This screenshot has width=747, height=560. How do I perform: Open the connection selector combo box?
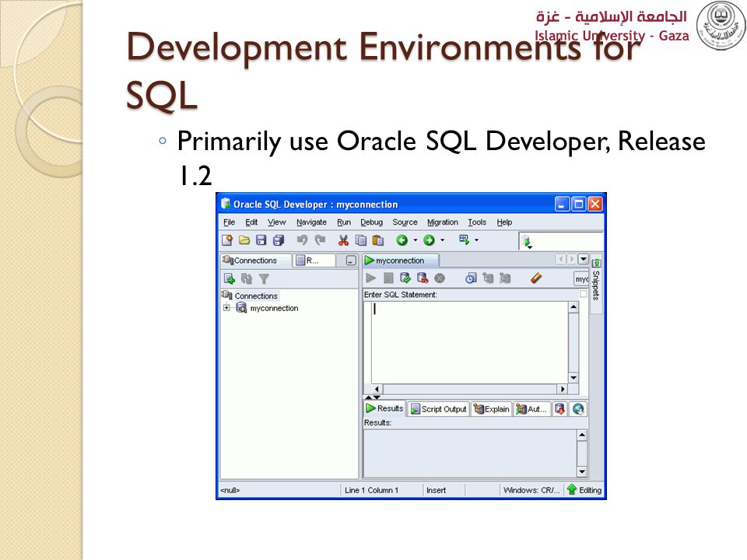581,278
